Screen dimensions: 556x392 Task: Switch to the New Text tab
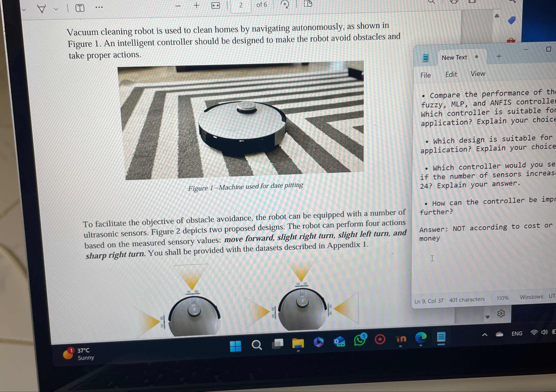point(454,58)
